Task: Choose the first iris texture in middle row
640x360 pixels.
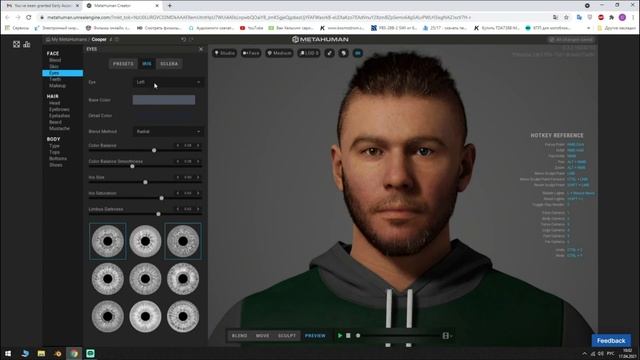Action: (x=108, y=279)
